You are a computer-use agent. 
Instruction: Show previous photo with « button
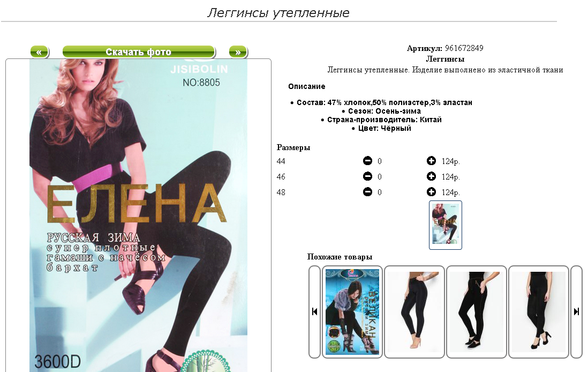click(x=40, y=52)
